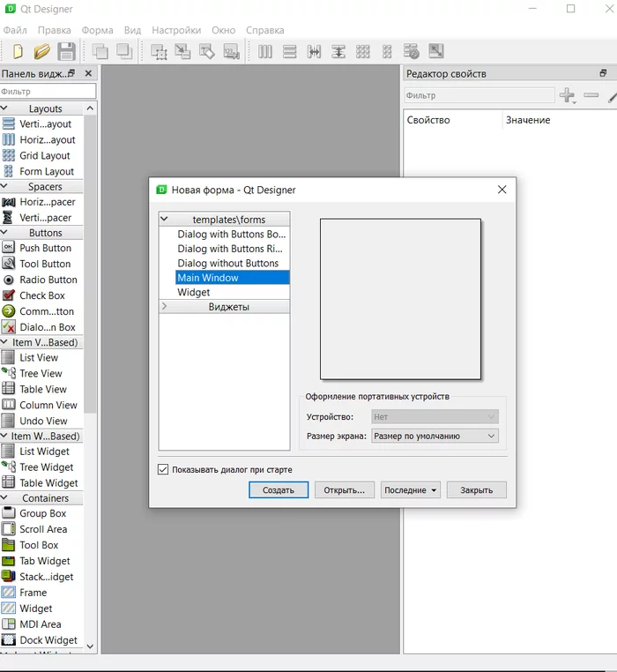Click the form preview thumbnail
Screen dimensions: 617x672
(x=400, y=299)
